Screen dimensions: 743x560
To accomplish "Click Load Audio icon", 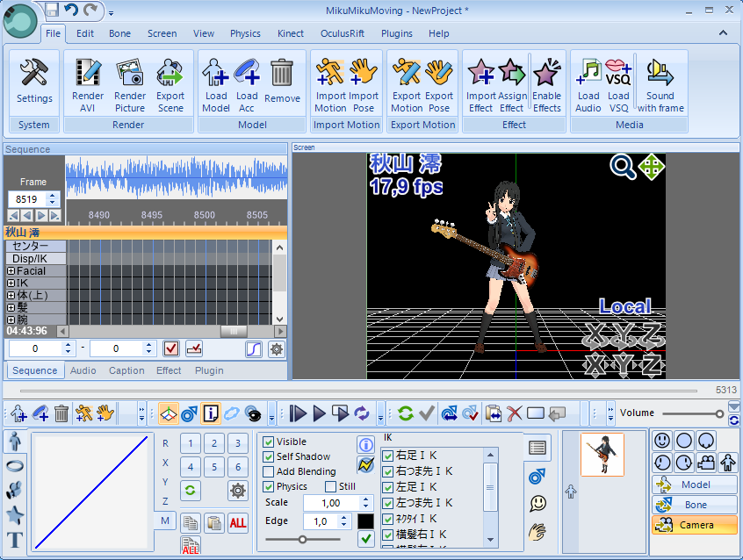I will click(x=588, y=72).
